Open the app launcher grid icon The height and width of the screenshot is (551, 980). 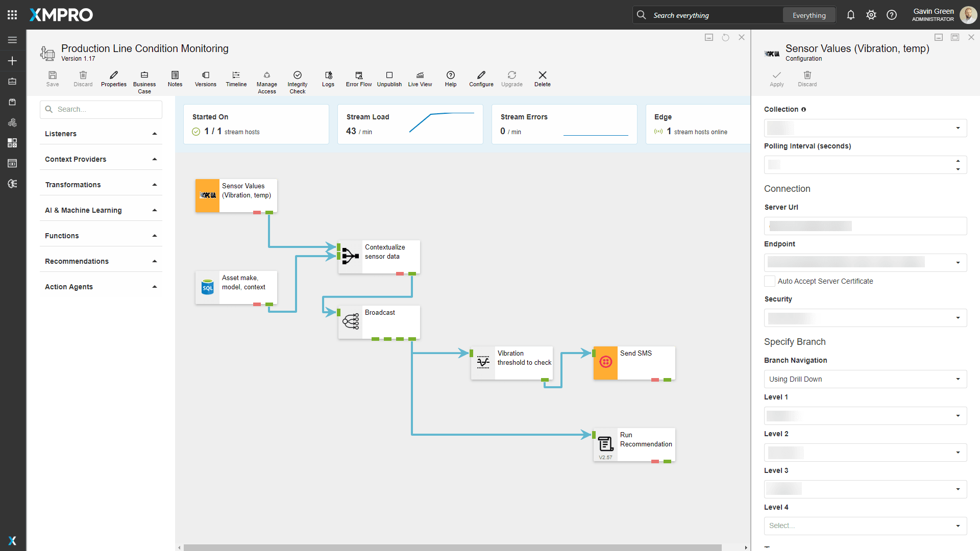click(x=12, y=15)
